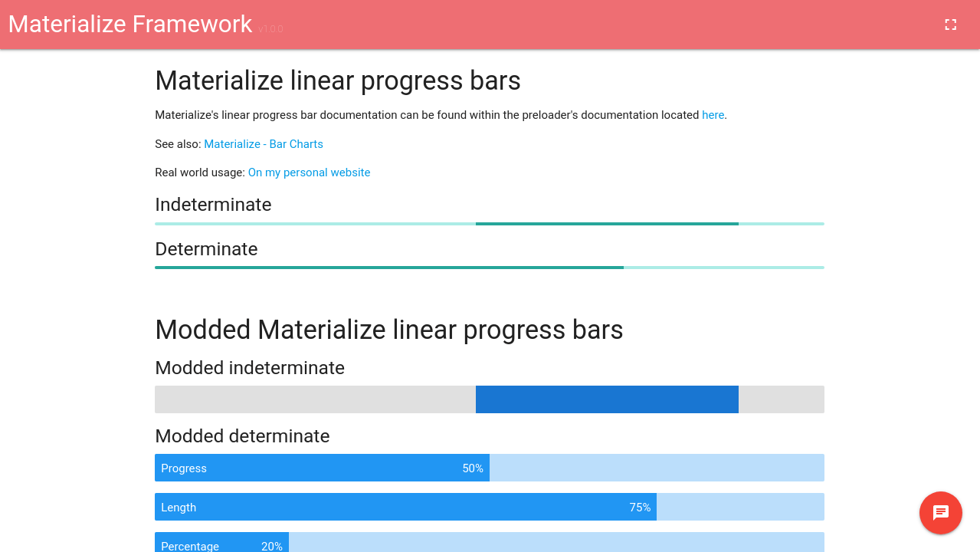The image size is (980, 552).
Task: Click the thick gray modded indeterminate bar
Action: coord(489,399)
